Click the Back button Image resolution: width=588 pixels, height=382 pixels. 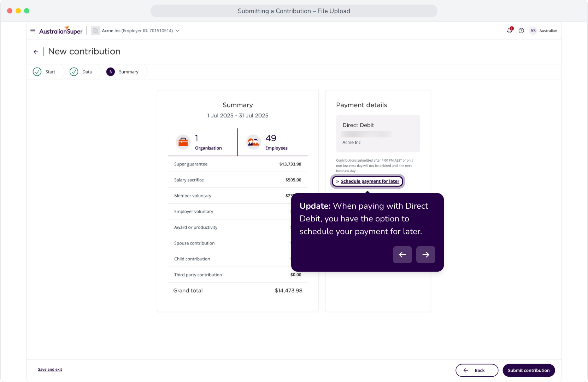pos(477,370)
